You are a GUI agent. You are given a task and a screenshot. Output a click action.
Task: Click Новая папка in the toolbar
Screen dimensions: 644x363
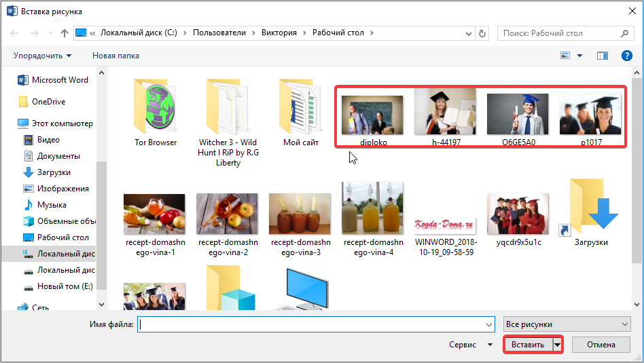[x=115, y=56]
